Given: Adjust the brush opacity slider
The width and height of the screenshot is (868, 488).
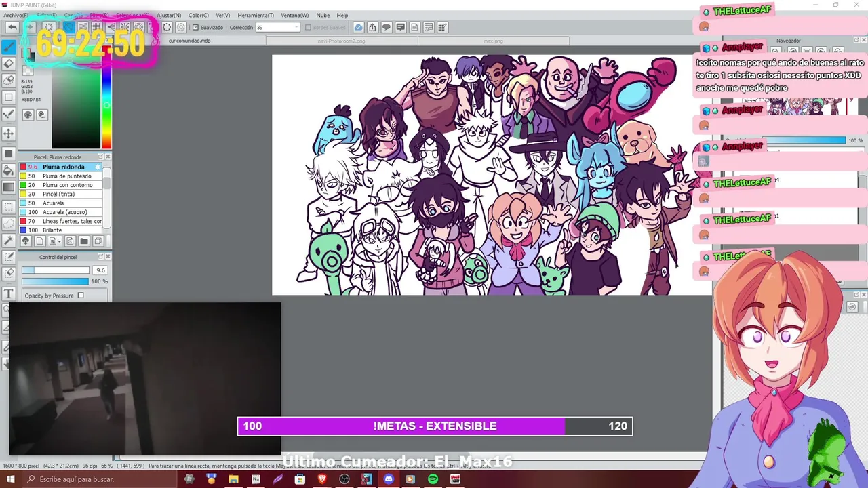Looking at the screenshot, I should (55, 281).
